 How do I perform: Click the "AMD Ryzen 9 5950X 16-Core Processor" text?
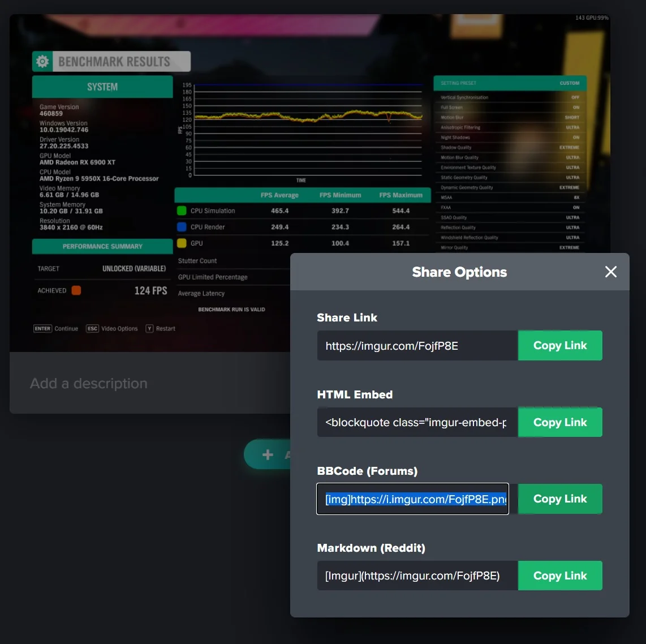(x=99, y=178)
